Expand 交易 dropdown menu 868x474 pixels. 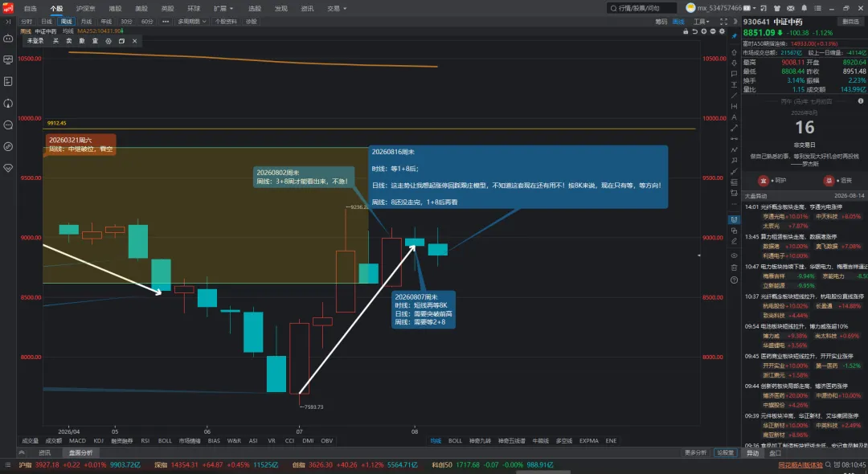coord(337,8)
